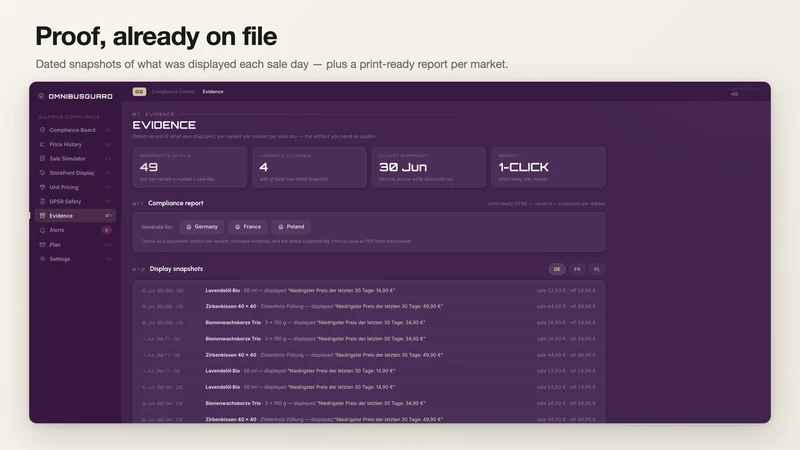Switch snapshots to the PL tab
Viewport: 800px width, 450px height.
pos(596,269)
